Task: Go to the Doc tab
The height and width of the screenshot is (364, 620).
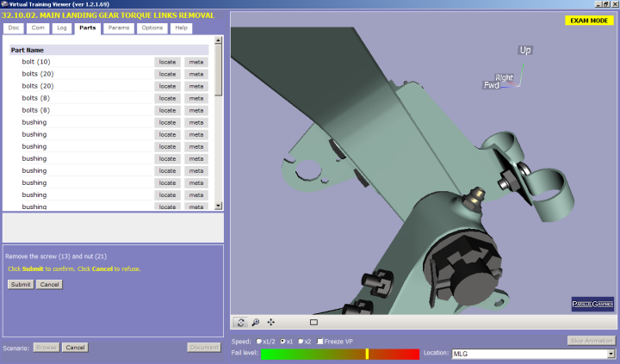Action: point(14,28)
